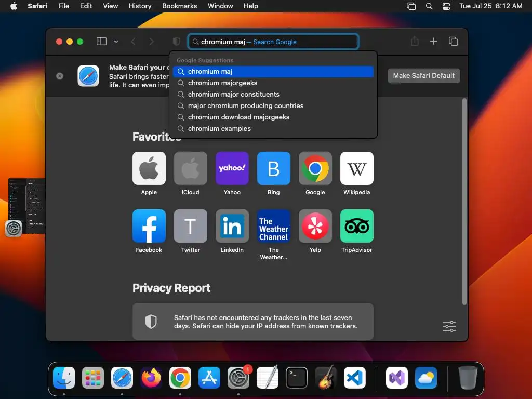
Task: Open Visual Studio from the Dock
Action: coord(397,378)
